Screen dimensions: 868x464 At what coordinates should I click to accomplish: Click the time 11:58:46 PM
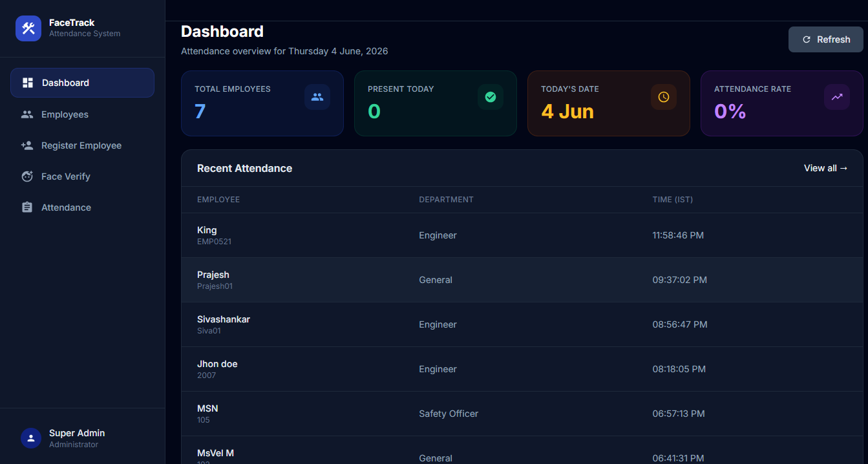pyautogui.click(x=678, y=235)
